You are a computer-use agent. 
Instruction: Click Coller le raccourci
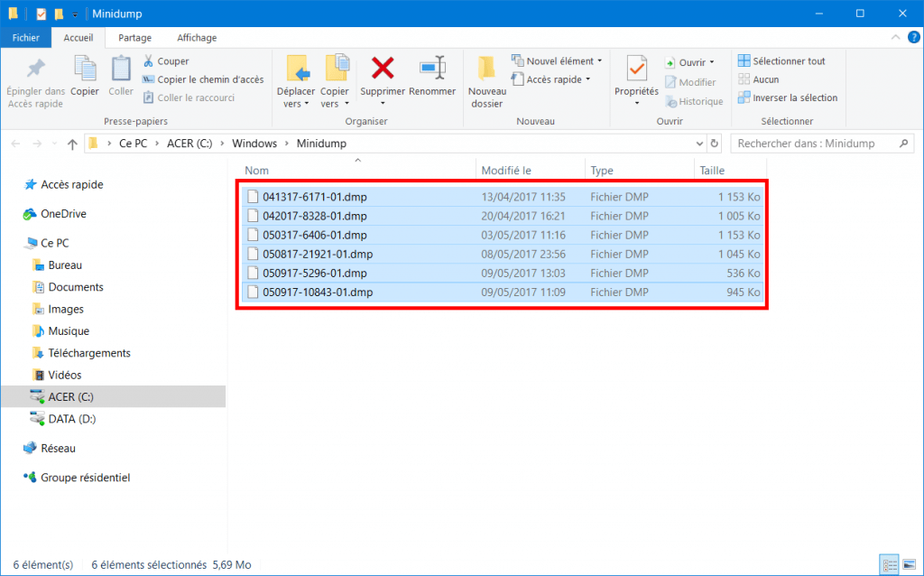coord(189,98)
